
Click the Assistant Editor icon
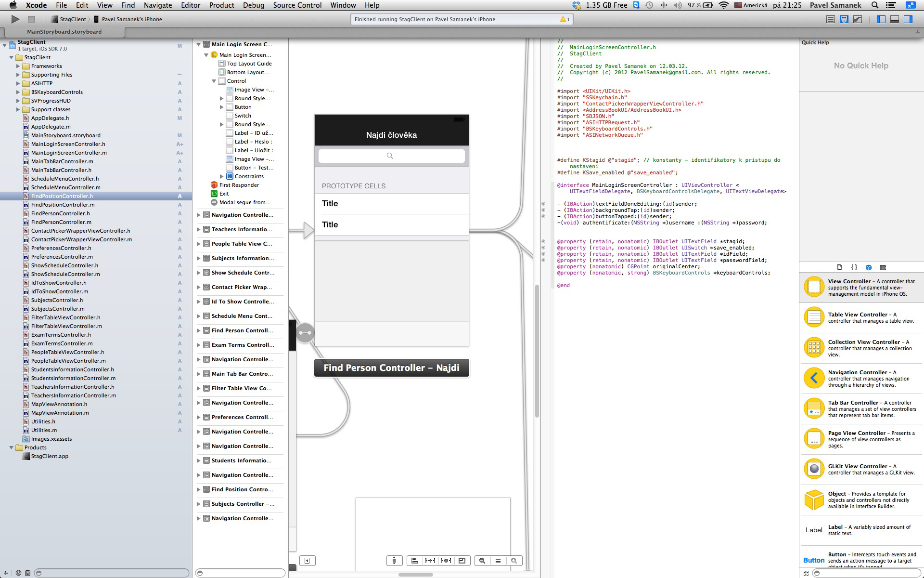point(843,19)
